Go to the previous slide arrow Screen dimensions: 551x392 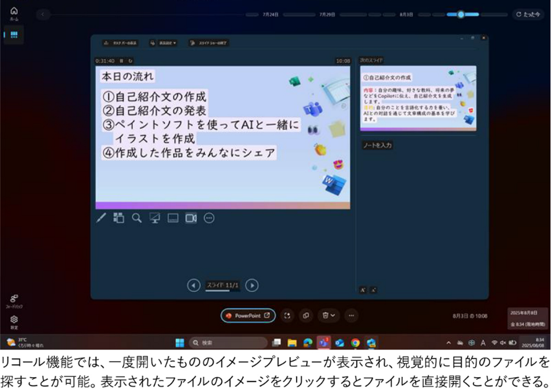point(194,285)
